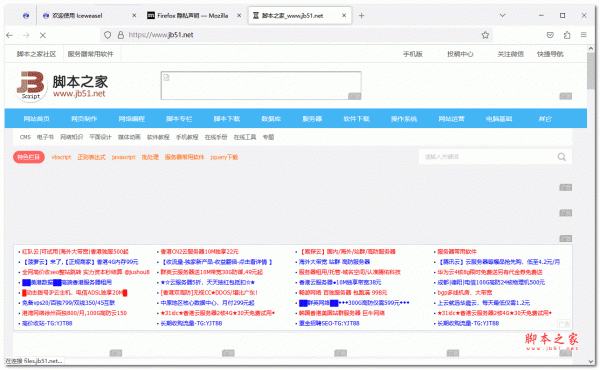The image size is (600, 370).
Task: Open the 数据库 nav item
Action: (271, 119)
